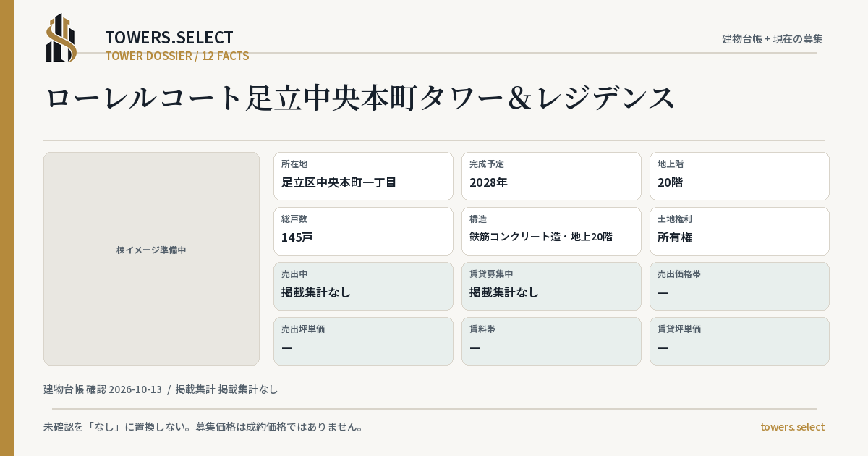Viewport: 868px width, 456px height.
Task: Click the TOWERS.SELECT tower logo icon
Action: pyautogui.click(x=61, y=38)
